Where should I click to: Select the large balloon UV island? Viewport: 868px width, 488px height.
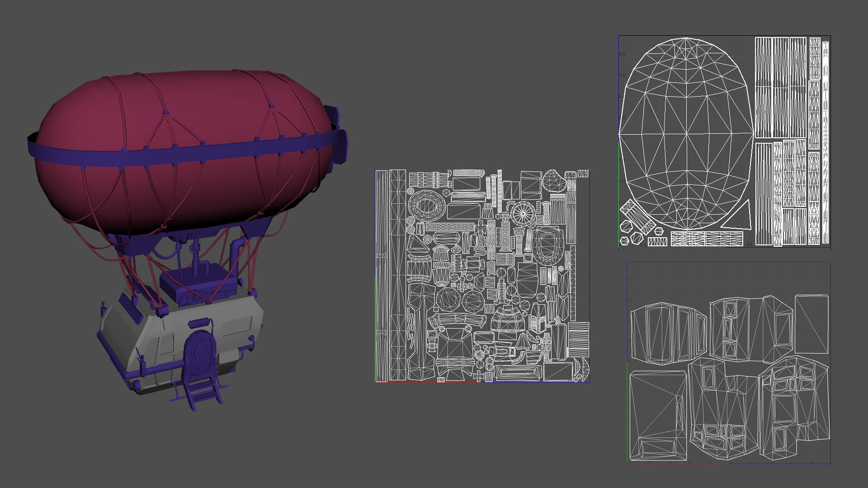(x=686, y=134)
